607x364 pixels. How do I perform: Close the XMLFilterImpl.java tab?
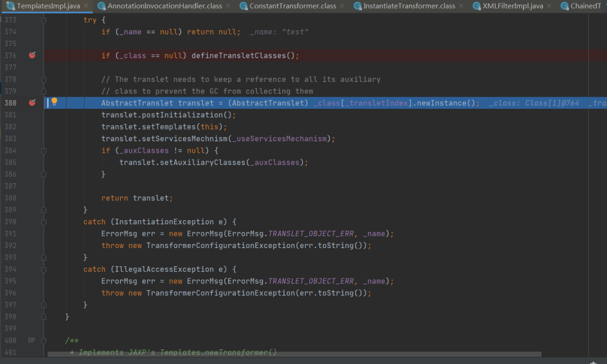[549, 6]
